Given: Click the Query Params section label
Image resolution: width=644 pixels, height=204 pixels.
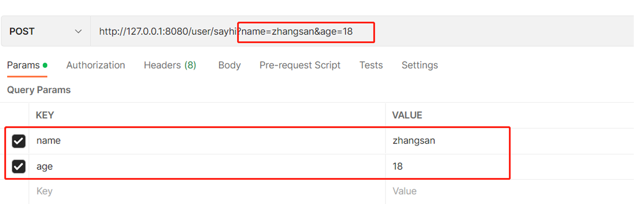Looking at the screenshot, I should click(x=39, y=90).
